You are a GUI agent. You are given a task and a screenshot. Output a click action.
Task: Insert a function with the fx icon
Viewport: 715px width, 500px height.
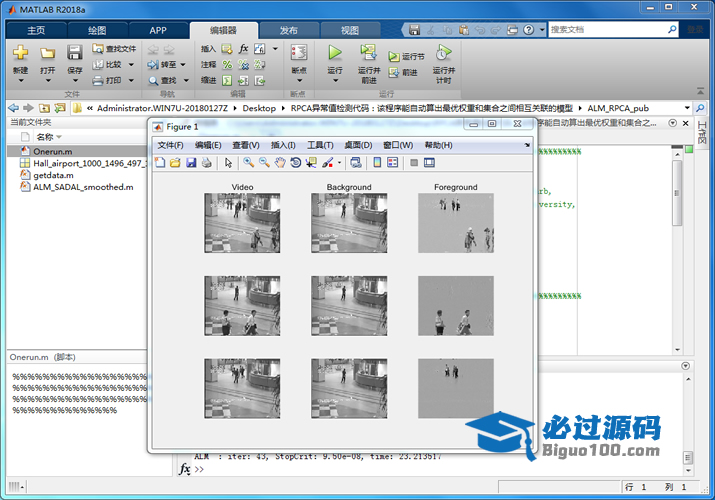click(x=244, y=48)
